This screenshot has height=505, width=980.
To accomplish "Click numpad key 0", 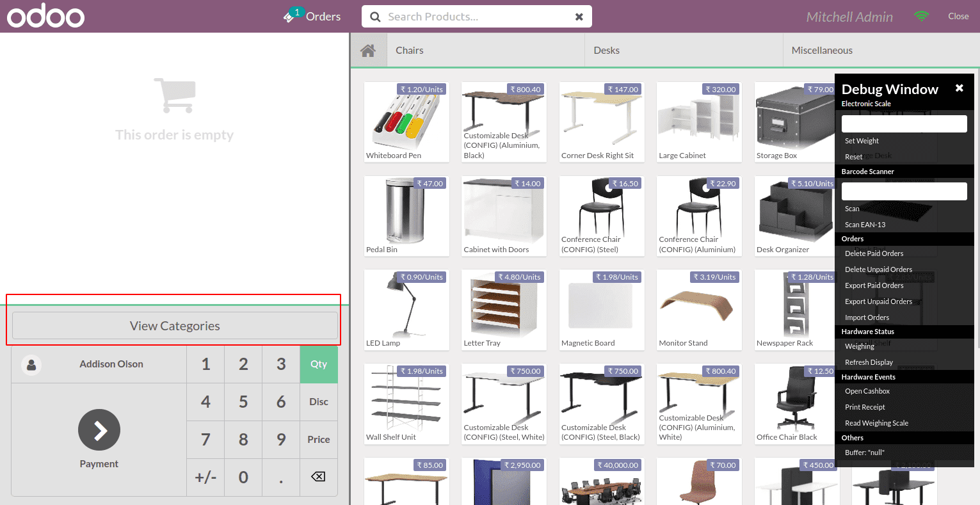I will pos(243,477).
